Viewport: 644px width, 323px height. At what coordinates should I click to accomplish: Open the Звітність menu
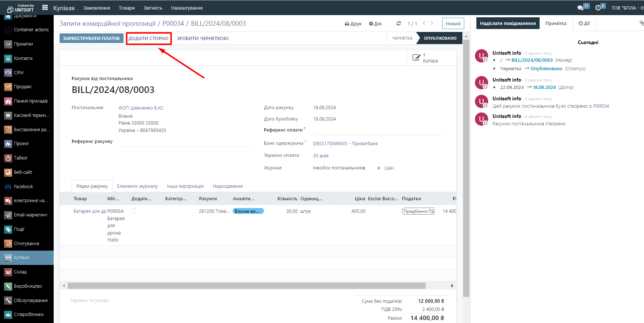click(x=153, y=8)
